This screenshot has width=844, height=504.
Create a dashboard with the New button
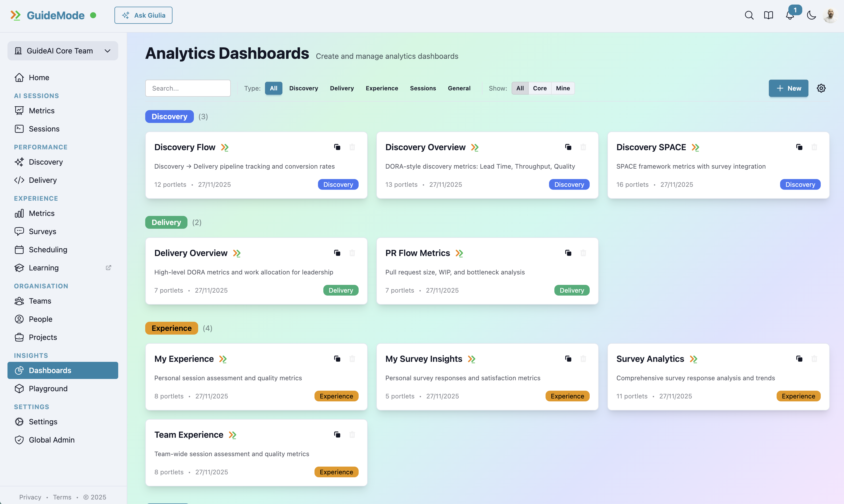point(788,88)
